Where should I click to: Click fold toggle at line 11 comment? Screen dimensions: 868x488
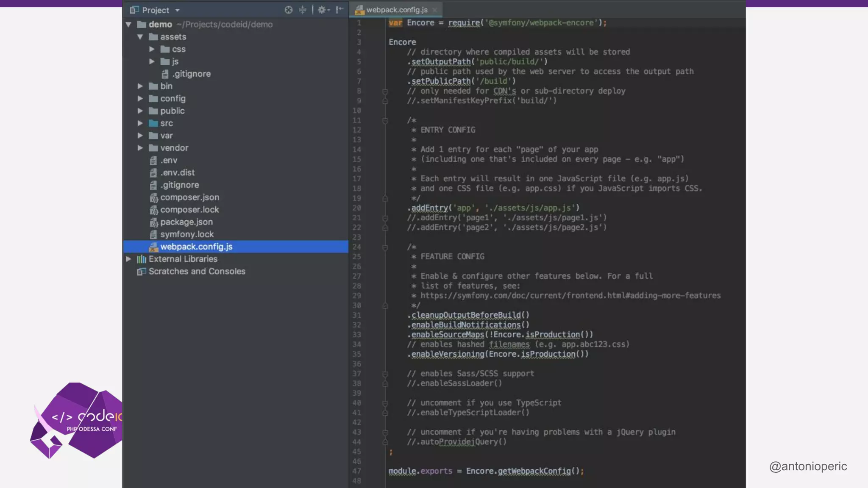385,121
